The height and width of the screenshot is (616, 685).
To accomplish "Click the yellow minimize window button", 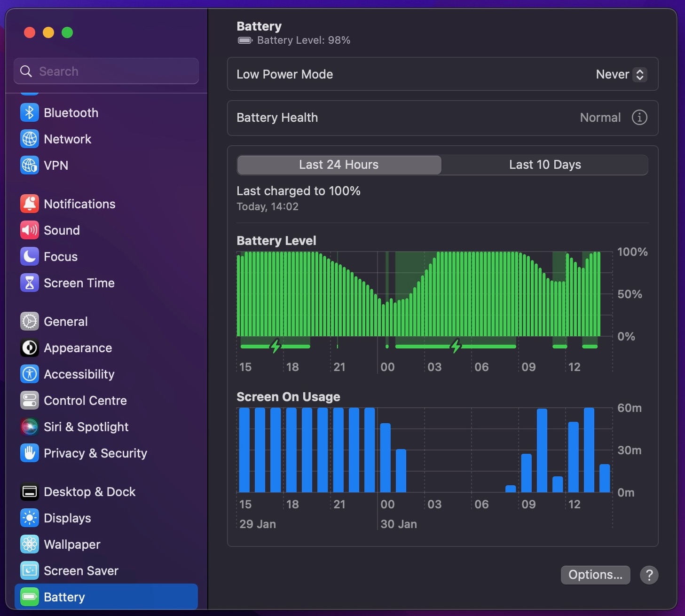I will pos(48,32).
